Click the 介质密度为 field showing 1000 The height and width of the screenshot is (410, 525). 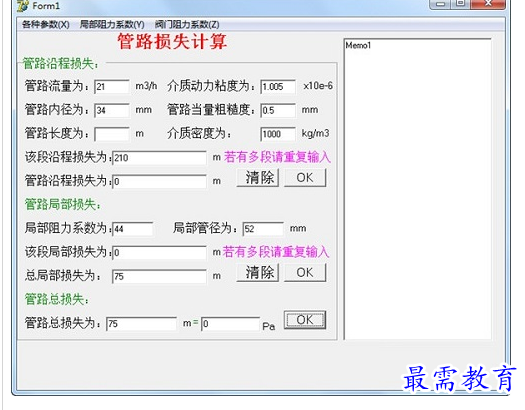click(x=278, y=134)
